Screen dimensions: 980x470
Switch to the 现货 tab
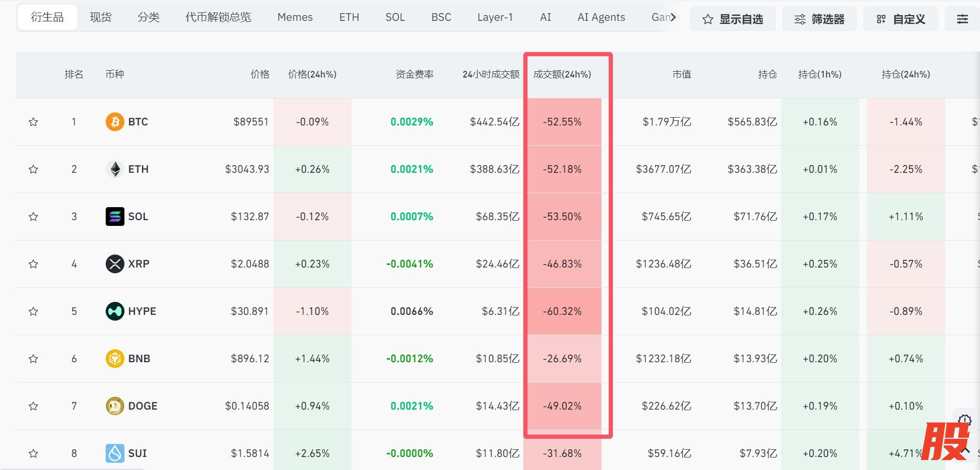click(x=100, y=17)
